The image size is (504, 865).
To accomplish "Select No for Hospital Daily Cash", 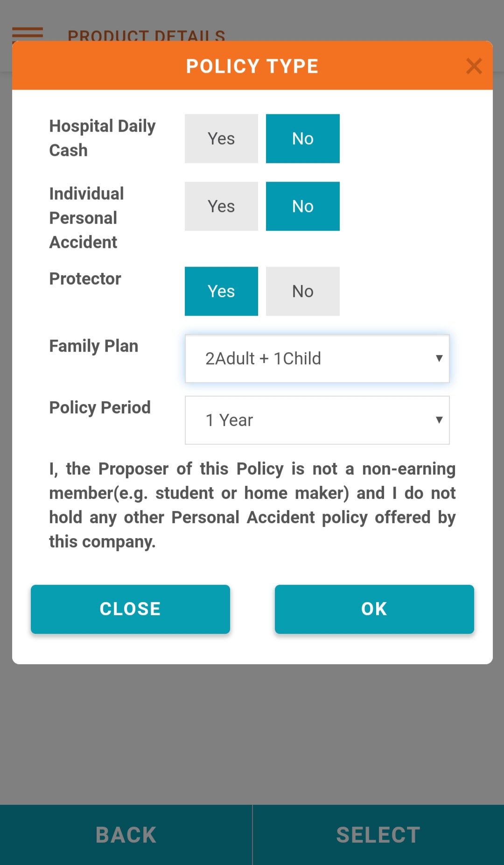I will pos(302,139).
